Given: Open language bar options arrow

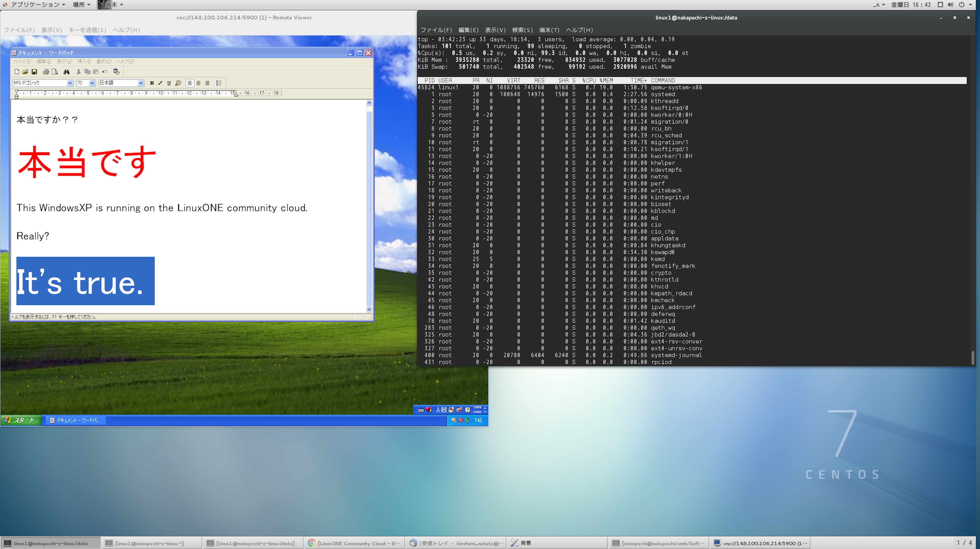Looking at the screenshot, I should 485,412.
